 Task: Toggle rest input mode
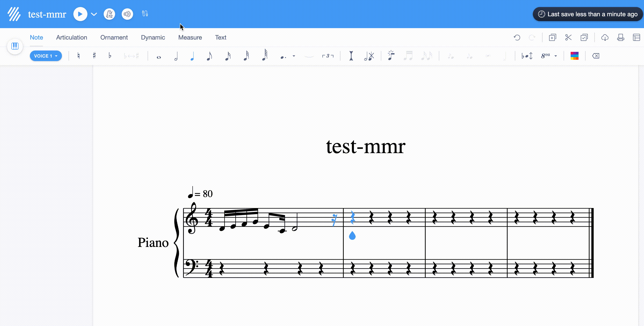(351, 56)
